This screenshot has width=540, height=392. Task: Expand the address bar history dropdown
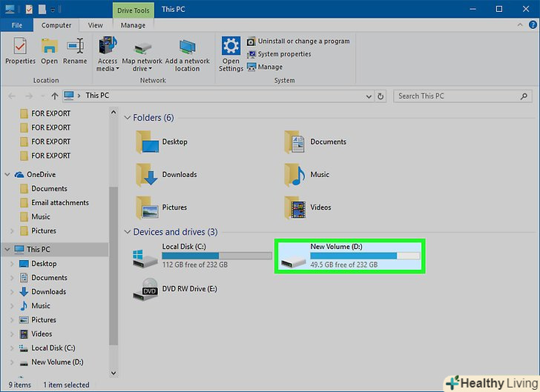366,96
